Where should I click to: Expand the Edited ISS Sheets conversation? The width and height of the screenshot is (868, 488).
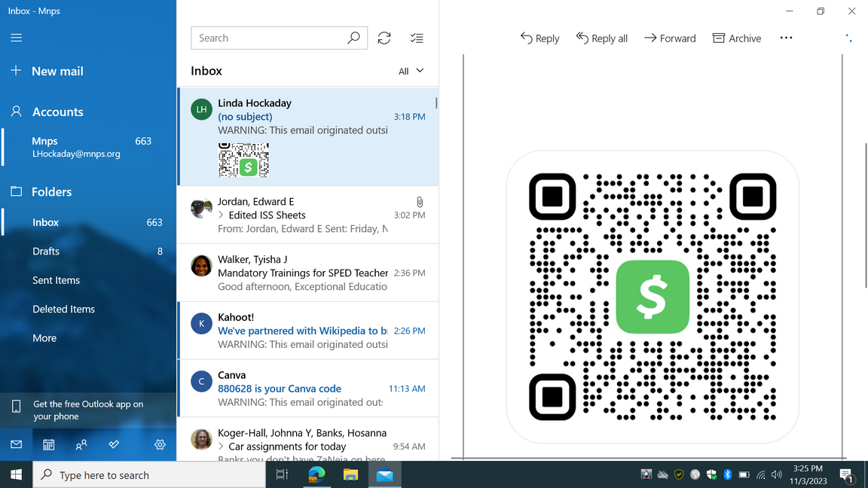point(221,215)
